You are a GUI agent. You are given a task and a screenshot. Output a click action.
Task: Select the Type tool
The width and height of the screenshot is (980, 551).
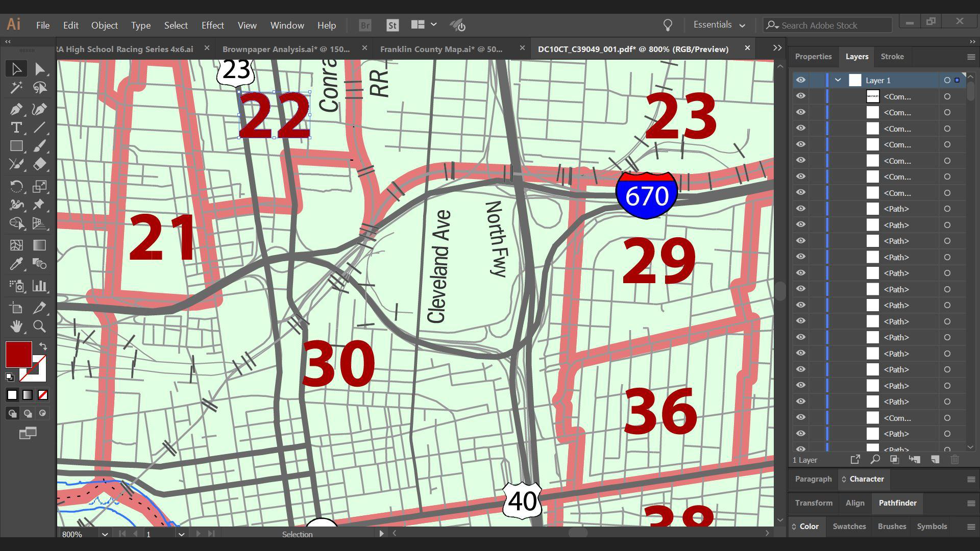pyautogui.click(x=16, y=128)
